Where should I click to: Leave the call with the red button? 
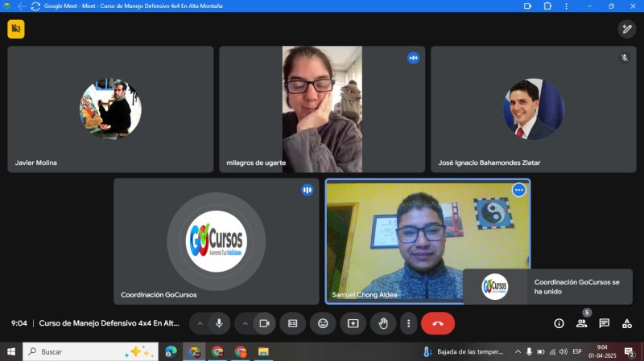[x=438, y=323]
